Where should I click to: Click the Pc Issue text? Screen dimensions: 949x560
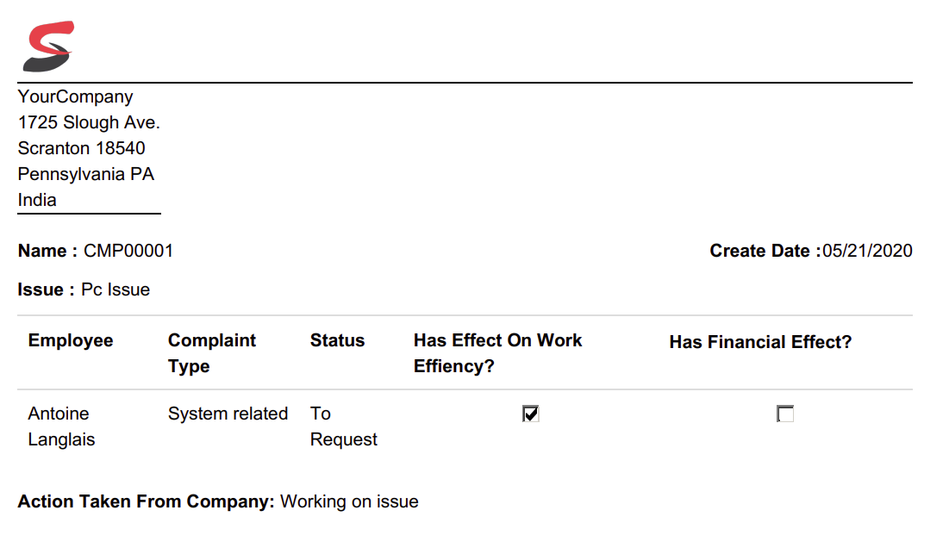116,289
